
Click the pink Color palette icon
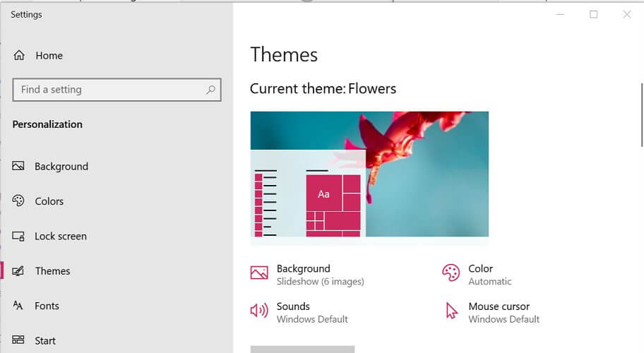tap(451, 273)
